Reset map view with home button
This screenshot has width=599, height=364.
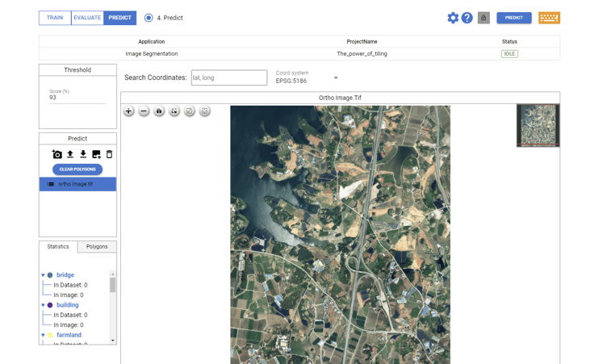[x=159, y=111]
